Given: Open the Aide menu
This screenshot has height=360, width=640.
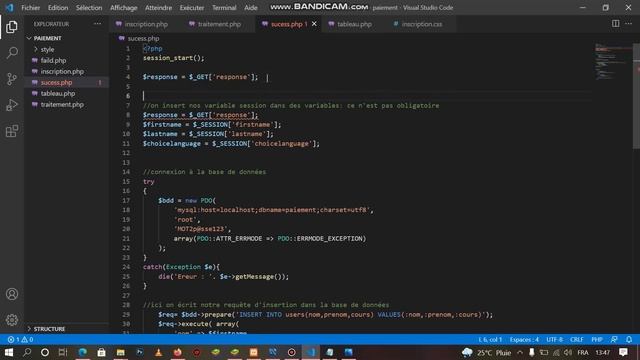Looking at the screenshot, I should tap(251, 8).
